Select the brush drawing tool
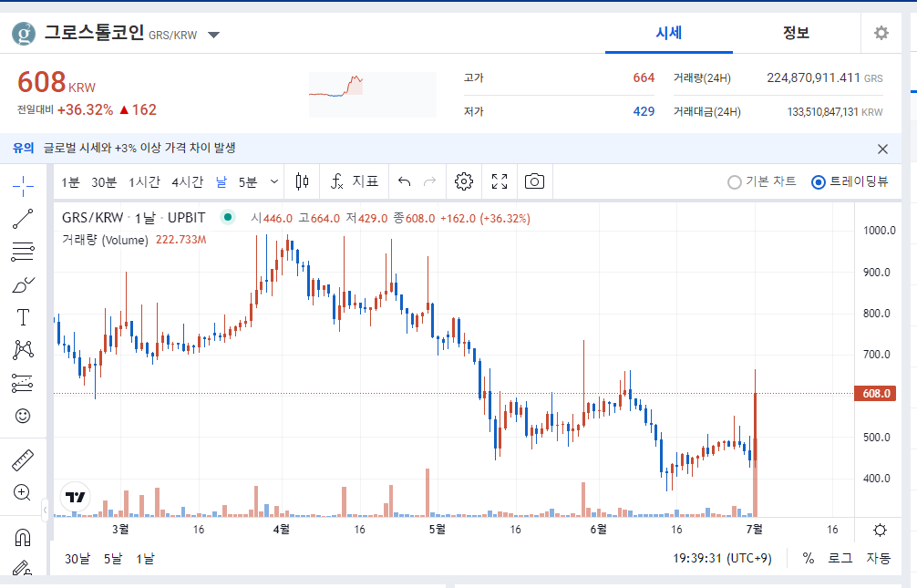 (23, 285)
